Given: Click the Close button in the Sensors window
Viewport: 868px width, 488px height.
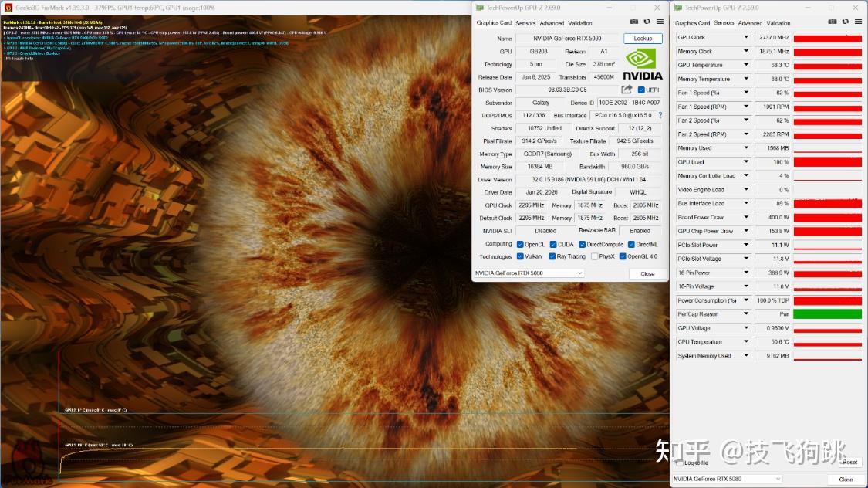Looking at the screenshot, I should (x=846, y=480).
